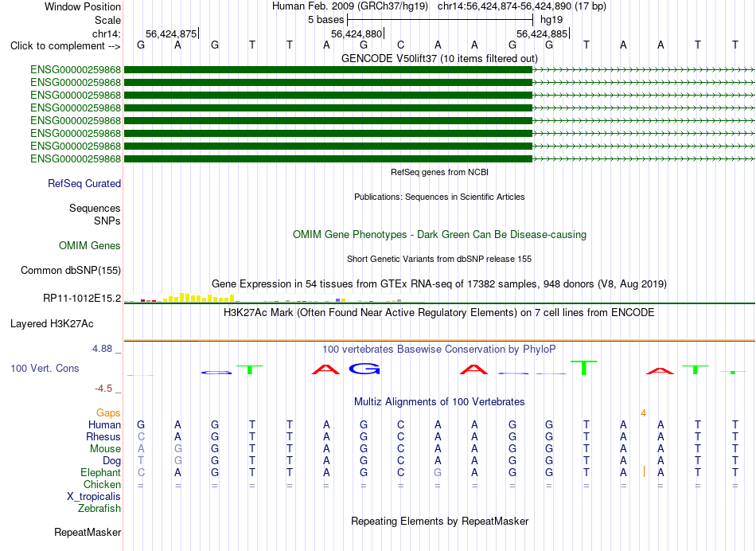
Task: Open the GTEx expression bar chart for RP11-1012E15.2
Action: [x=275, y=298]
